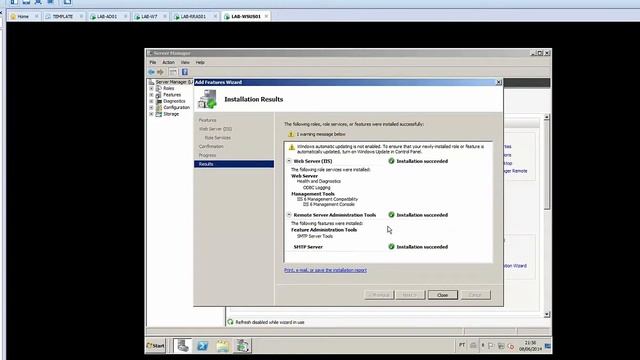Click the Results step in wizard sidebar

(234, 164)
